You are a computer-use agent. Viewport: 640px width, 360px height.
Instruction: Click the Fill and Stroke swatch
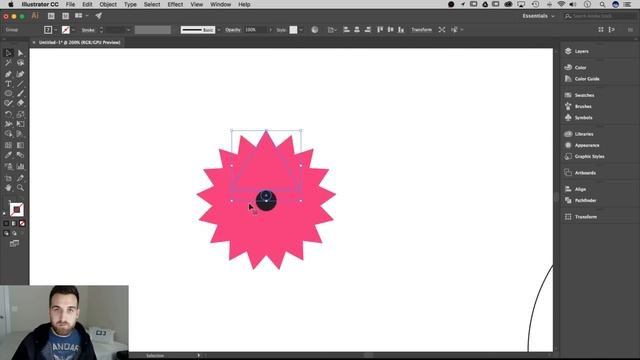(x=16, y=209)
